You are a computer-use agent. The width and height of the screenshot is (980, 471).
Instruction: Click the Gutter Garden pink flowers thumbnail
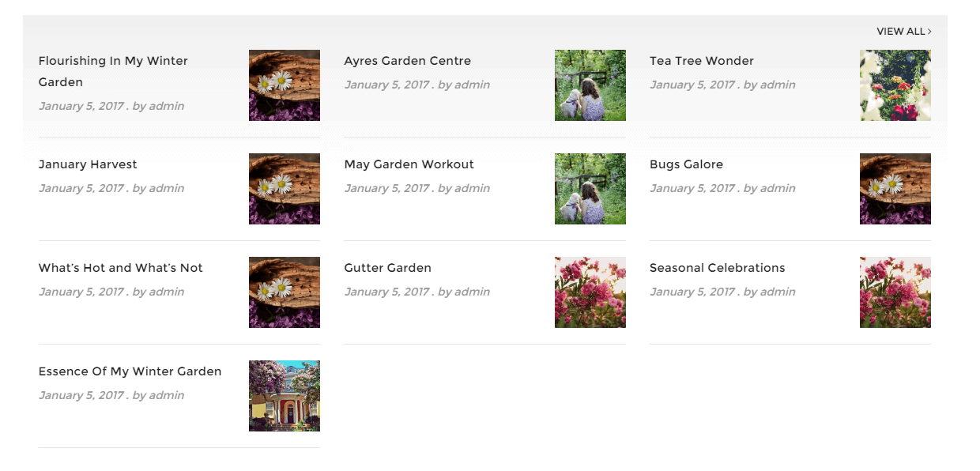pyautogui.click(x=590, y=292)
